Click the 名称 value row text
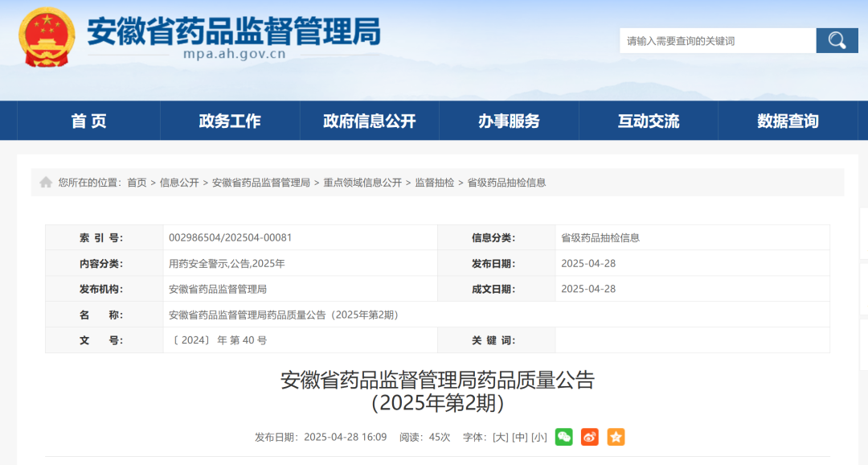The height and width of the screenshot is (465, 868). 284,315
